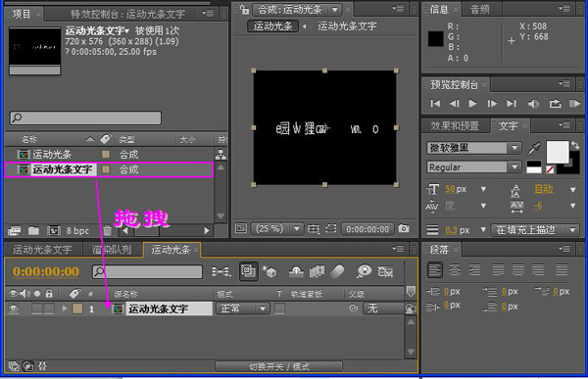Set text color to black/white preset

[534, 167]
